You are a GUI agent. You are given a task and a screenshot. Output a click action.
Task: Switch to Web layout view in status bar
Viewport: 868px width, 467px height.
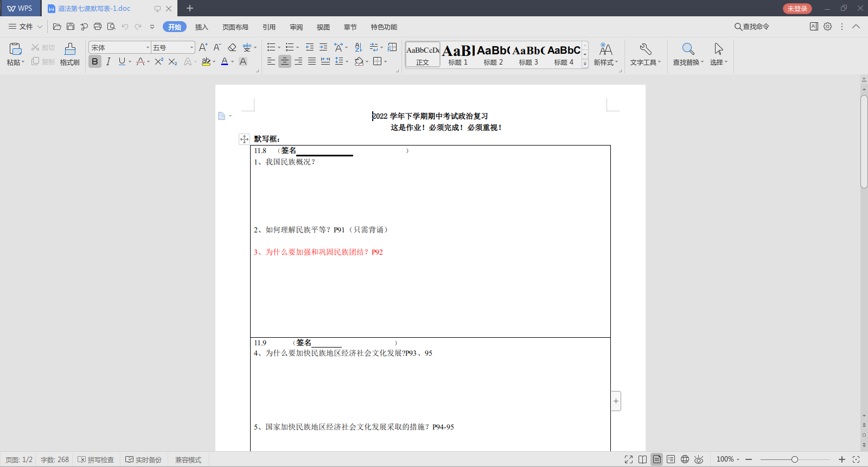[x=685, y=459]
